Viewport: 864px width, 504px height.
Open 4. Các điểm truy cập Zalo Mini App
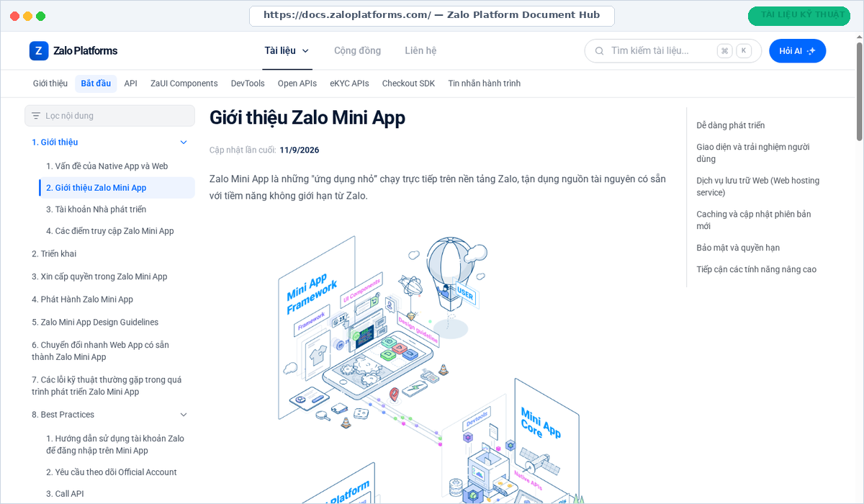(x=112, y=231)
